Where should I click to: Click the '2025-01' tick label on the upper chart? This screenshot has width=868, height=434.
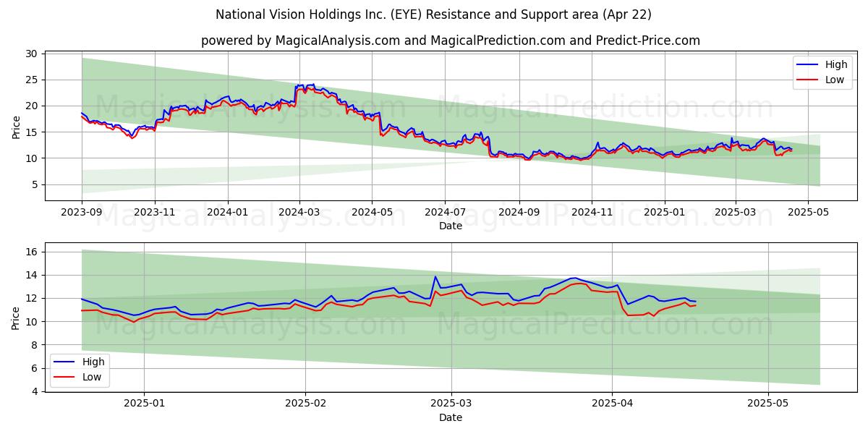665,213
